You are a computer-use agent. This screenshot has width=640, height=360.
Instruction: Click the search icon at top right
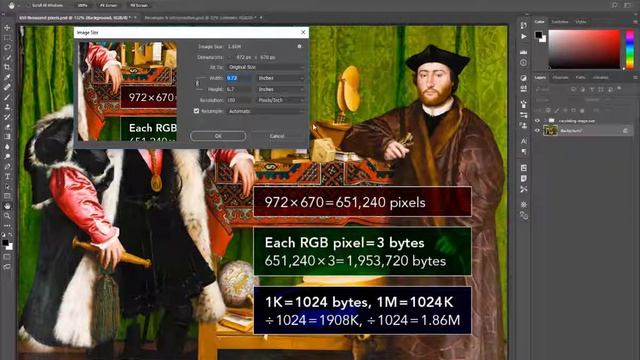click(615, 5)
